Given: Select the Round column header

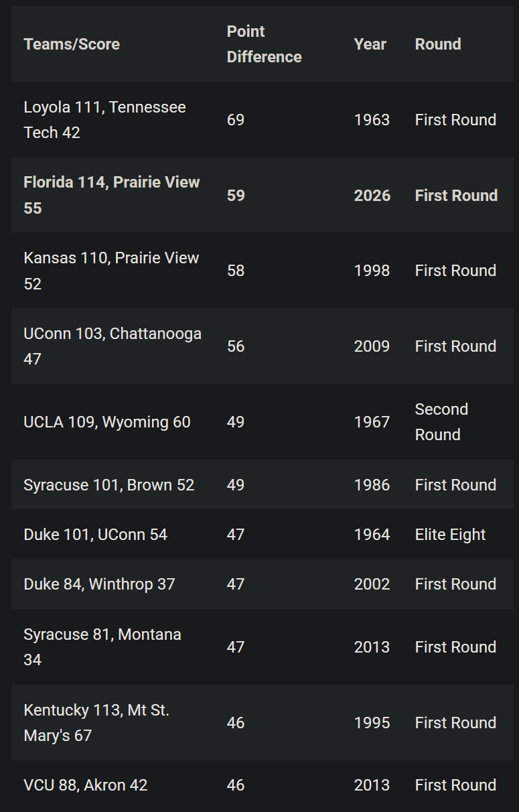Looking at the screenshot, I should (438, 44).
